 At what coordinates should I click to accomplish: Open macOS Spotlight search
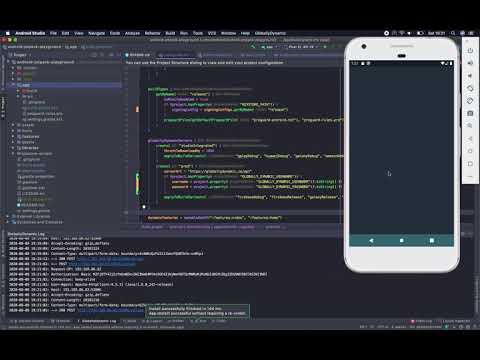point(453,33)
